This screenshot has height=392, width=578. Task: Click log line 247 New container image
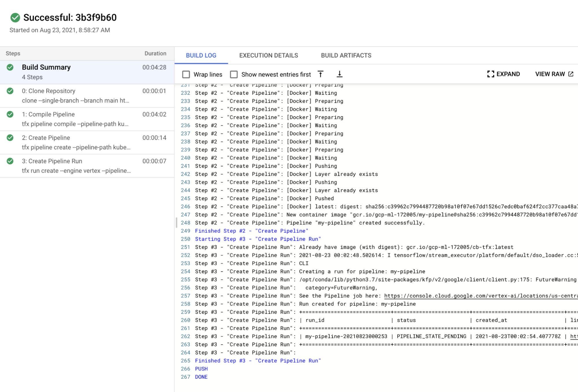tap(386, 215)
